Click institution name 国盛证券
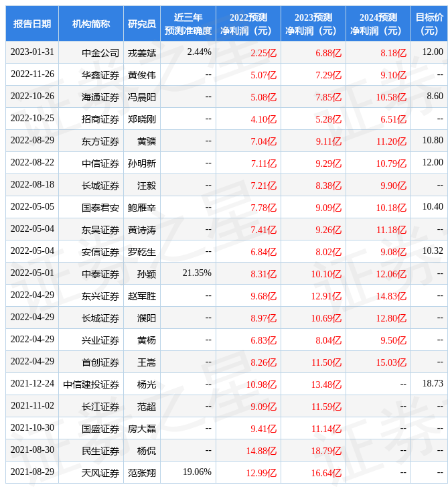 (100, 429)
